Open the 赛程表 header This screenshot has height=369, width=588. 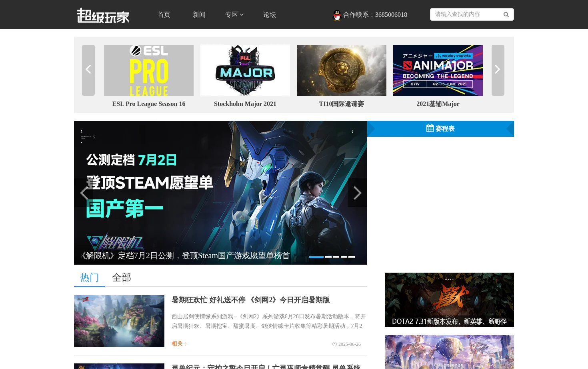pyautogui.click(x=440, y=129)
